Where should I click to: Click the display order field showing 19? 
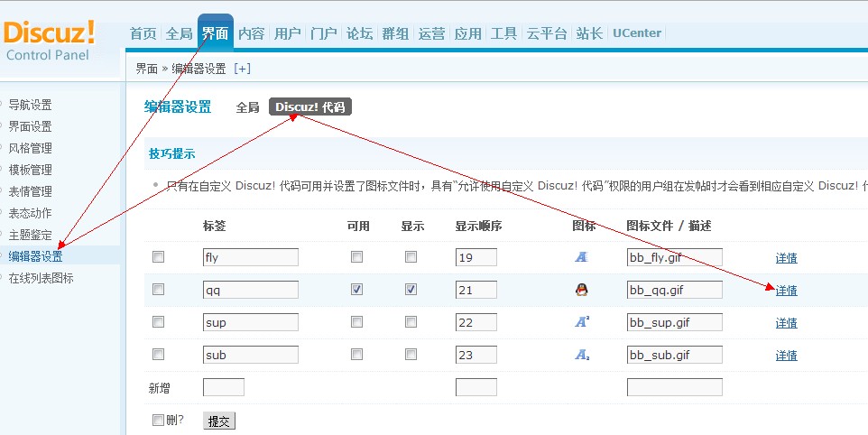pyautogui.click(x=476, y=257)
